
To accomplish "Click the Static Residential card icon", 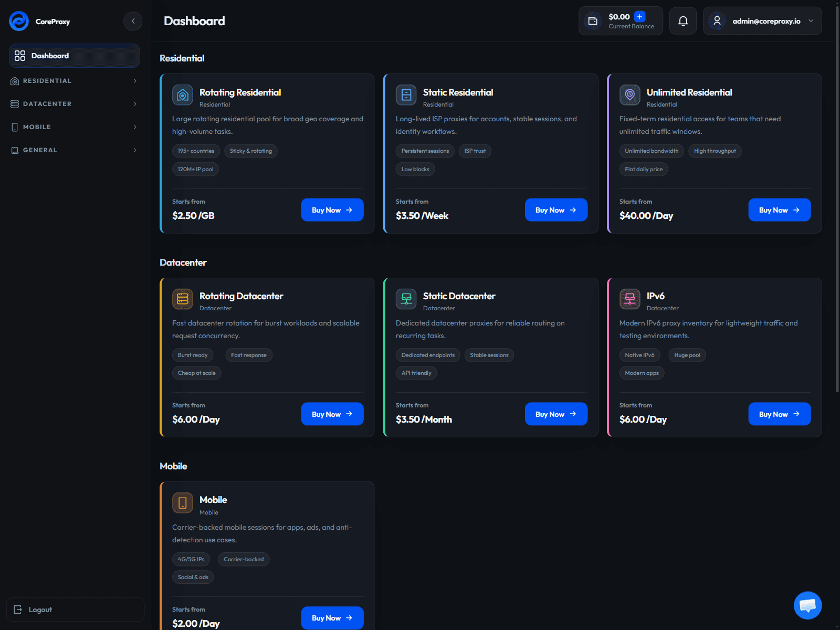I will pyautogui.click(x=406, y=95).
